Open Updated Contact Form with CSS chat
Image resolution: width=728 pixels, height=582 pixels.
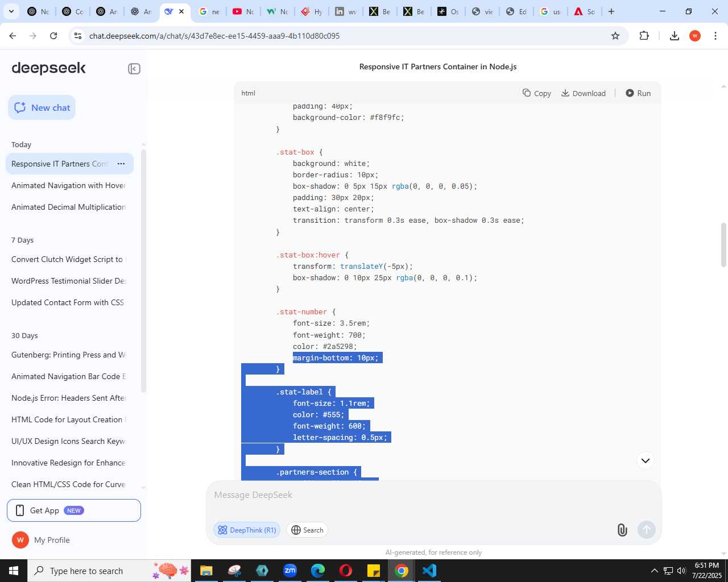(x=69, y=302)
